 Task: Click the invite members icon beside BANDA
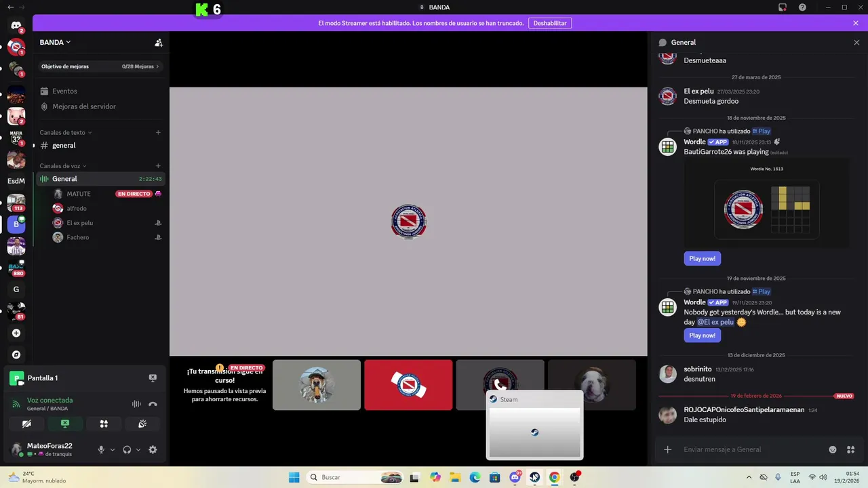click(x=159, y=42)
